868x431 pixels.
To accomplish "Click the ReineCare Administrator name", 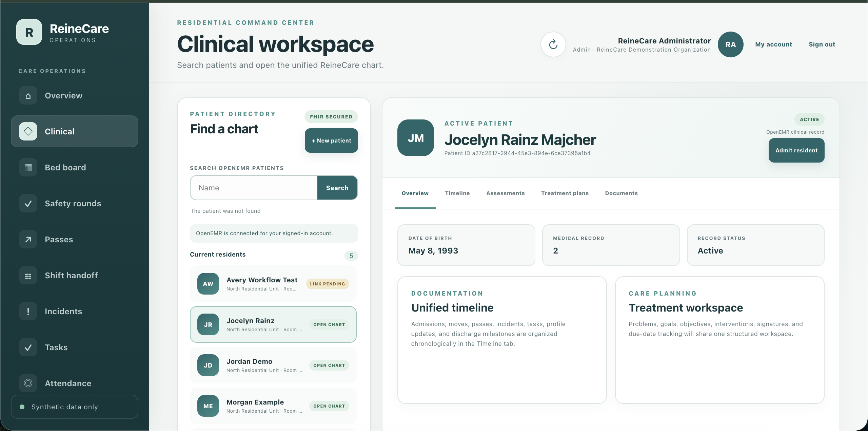I will point(664,41).
